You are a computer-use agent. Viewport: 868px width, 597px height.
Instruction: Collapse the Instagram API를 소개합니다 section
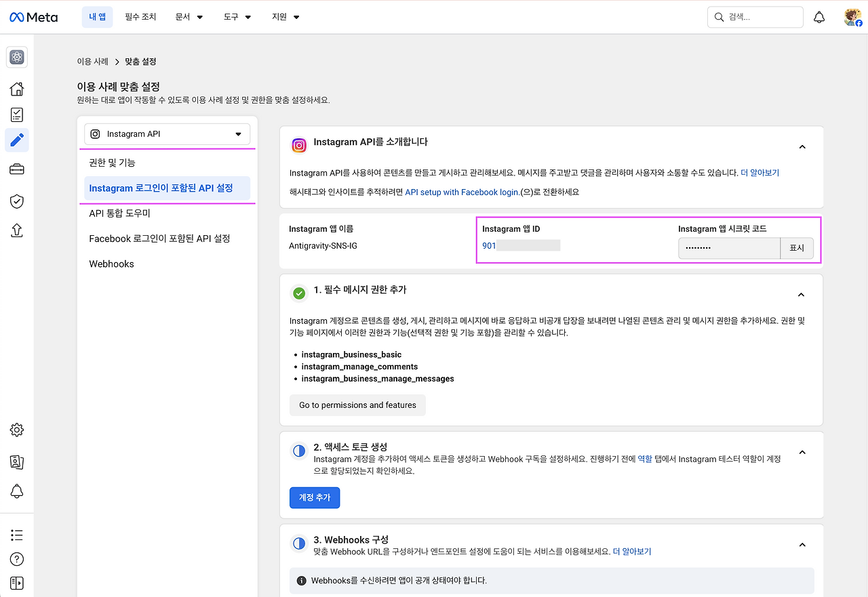802,147
